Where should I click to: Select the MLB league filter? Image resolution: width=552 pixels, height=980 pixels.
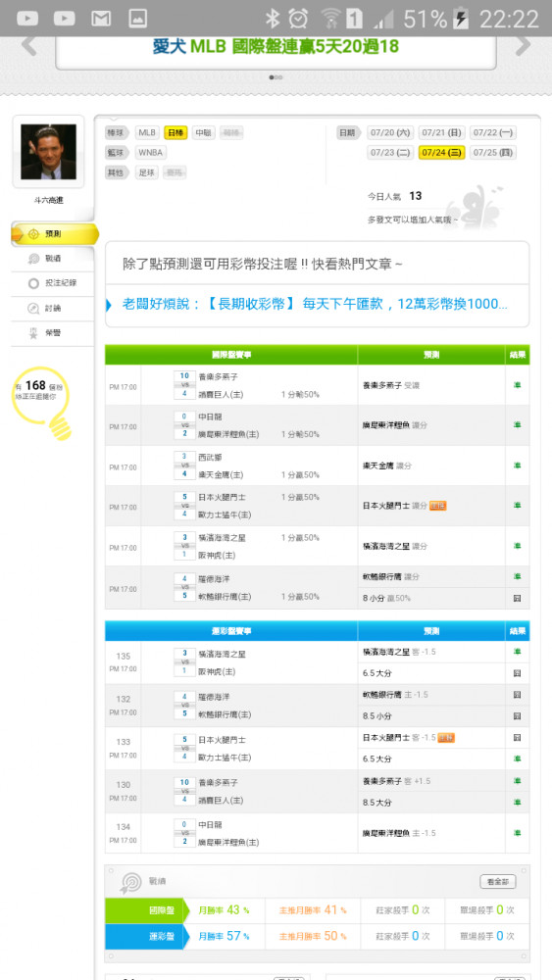tap(147, 132)
